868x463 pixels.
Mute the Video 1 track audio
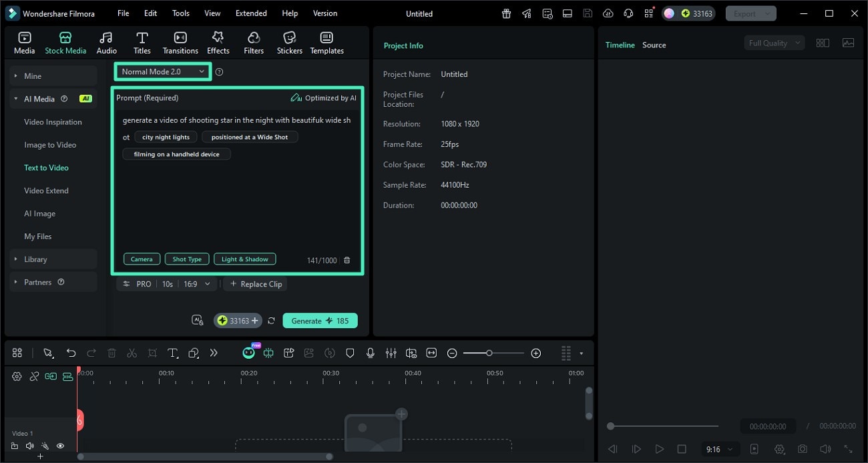click(29, 446)
